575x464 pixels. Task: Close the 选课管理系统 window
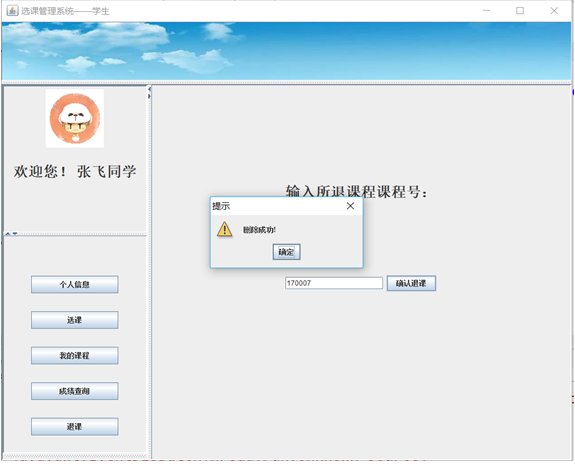(x=554, y=11)
